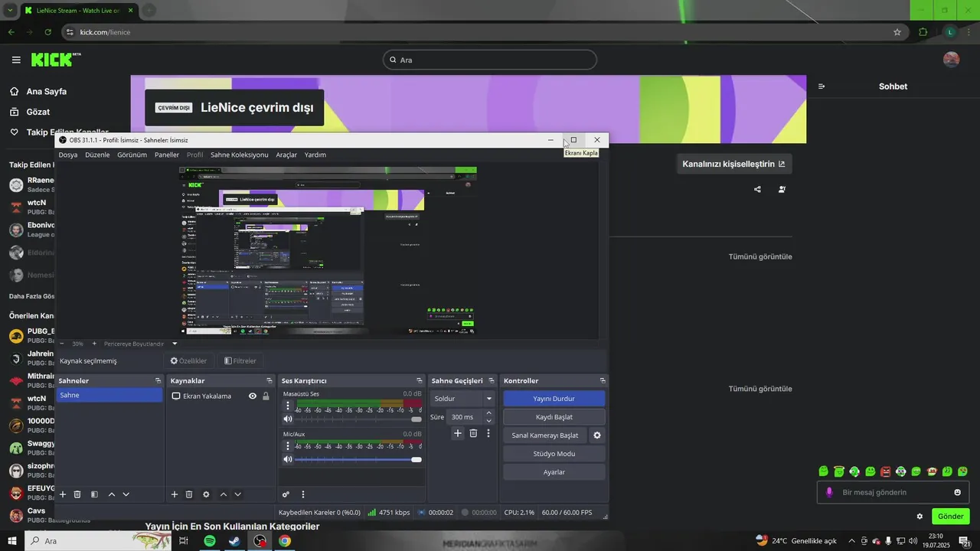This screenshot has height=551, width=980.
Task: Click Sanal Kamerayı Başlat button
Action: 545,435
